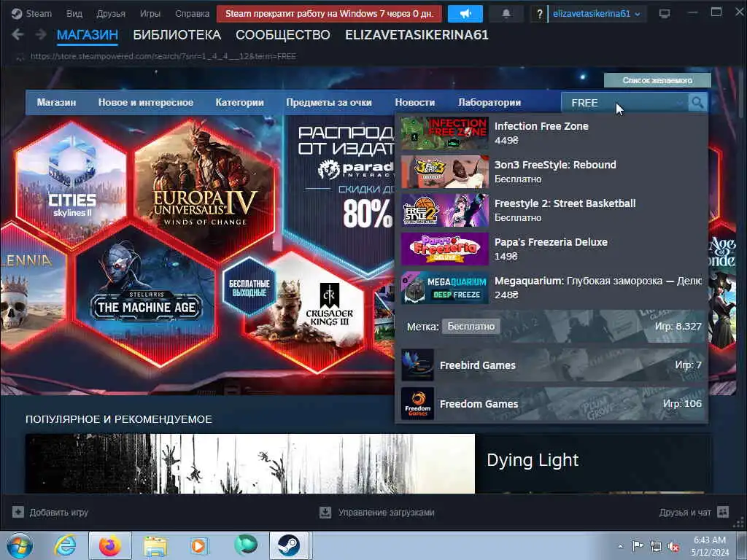Screen dimensions: 747x560
Task: Open Stellaris The Machine Age tile
Action: [146, 295]
